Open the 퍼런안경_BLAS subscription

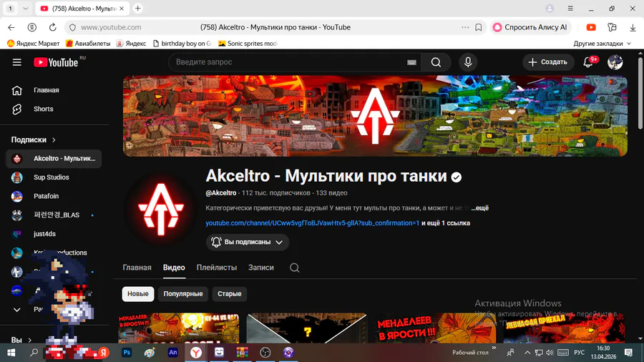click(54, 215)
